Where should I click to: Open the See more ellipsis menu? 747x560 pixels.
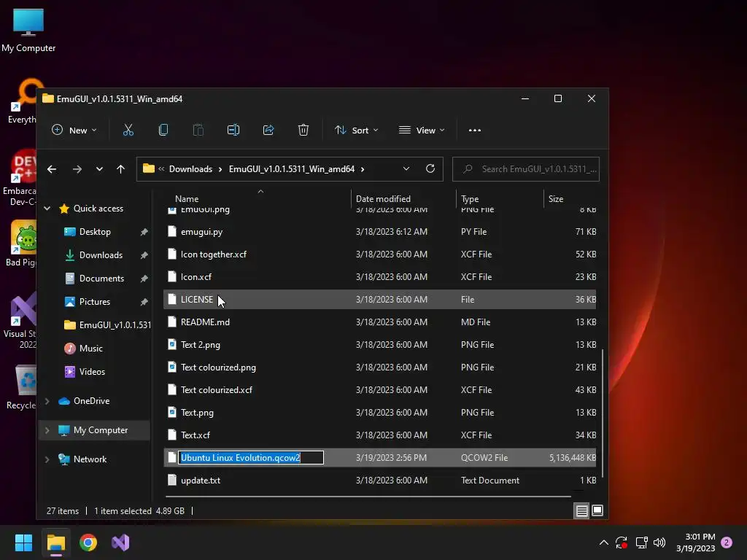[x=474, y=130]
